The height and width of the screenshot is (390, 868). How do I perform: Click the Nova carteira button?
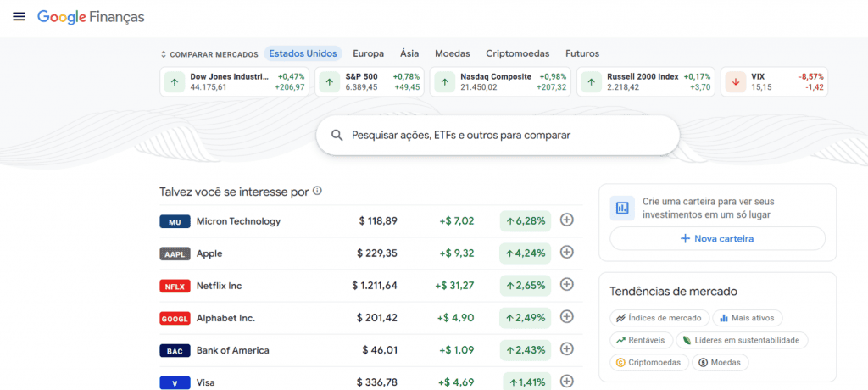pyautogui.click(x=717, y=238)
